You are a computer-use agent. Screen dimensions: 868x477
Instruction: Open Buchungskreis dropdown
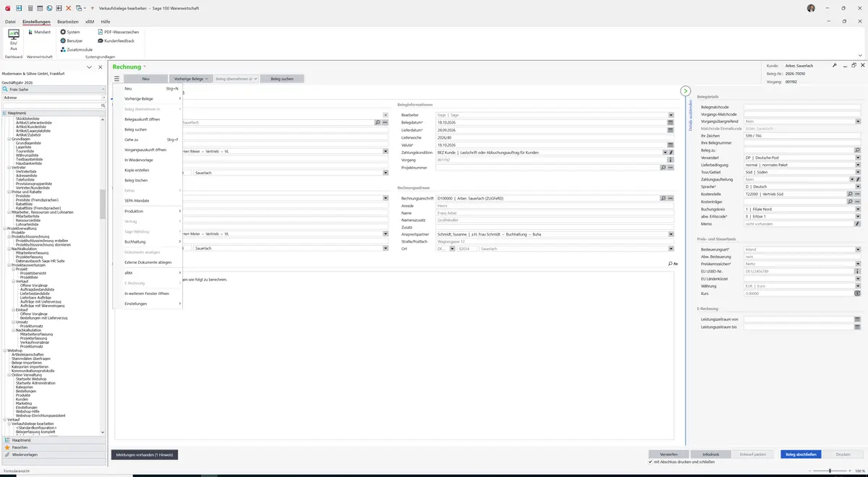pos(858,209)
